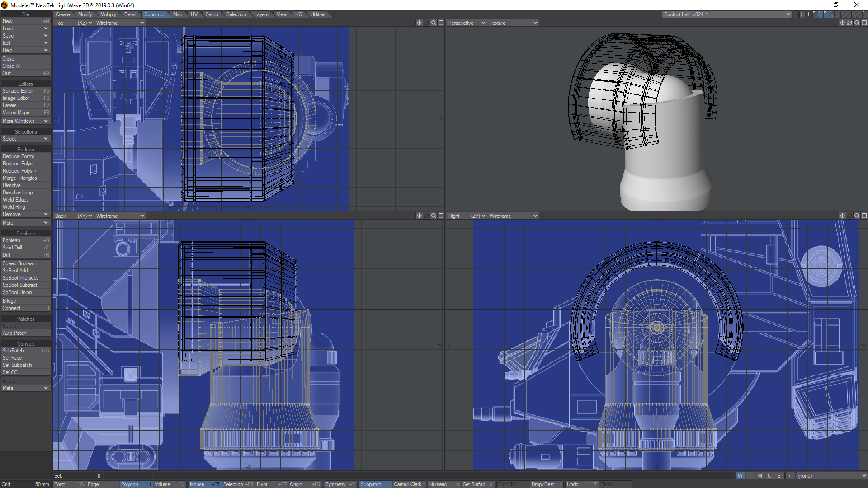868x488 pixels.
Task: Select Morph map mode M button
Action: point(760,476)
